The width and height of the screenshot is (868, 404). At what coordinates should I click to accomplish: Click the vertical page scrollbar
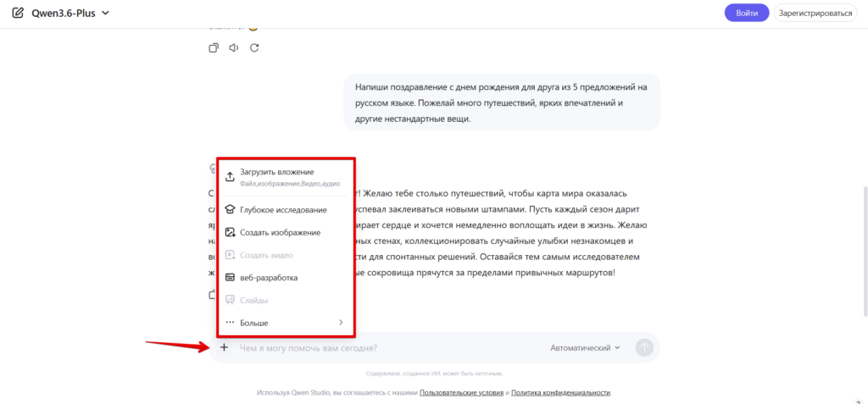pos(865,250)
